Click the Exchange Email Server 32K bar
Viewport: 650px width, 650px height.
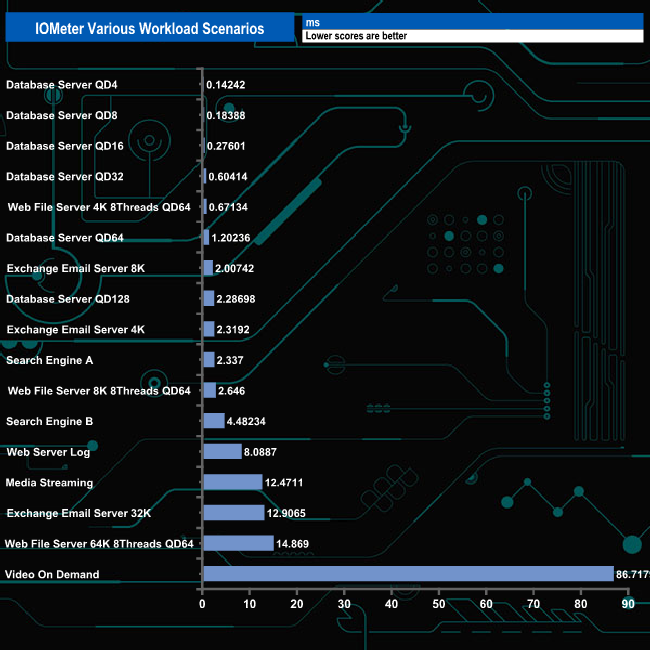pyautogui.click(x=233, y=513)
